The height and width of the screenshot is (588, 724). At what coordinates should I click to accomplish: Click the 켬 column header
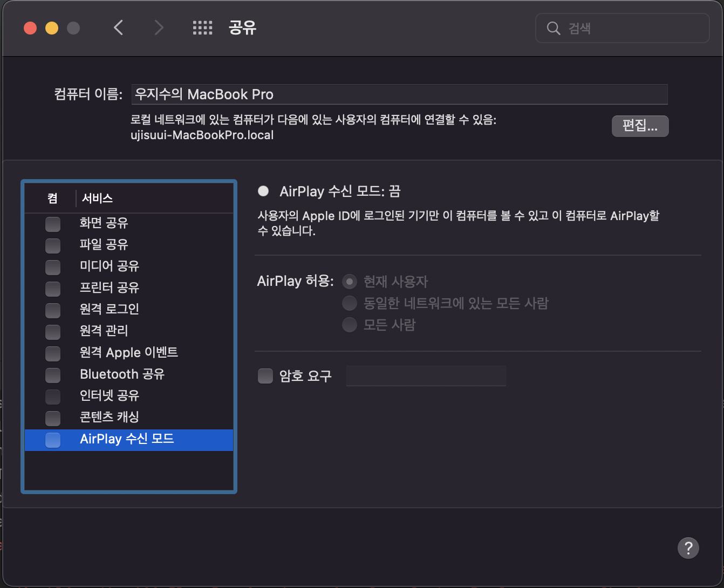pyautogui.click(x=52, y=199)
